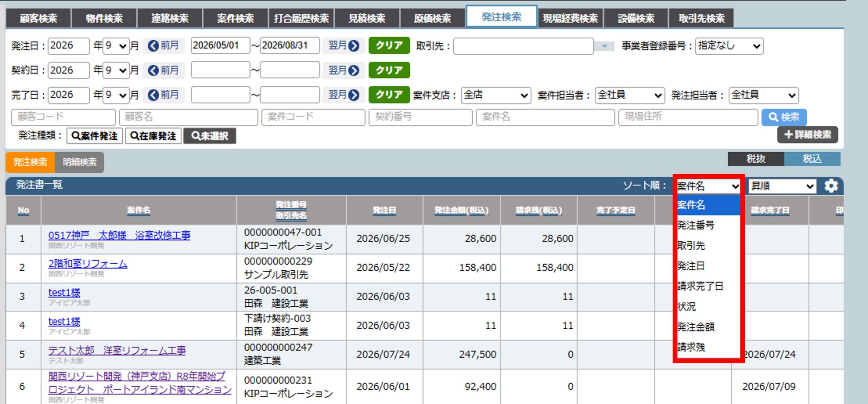Open the 昇順 sort direction dropdown

[x=782, y=186]
